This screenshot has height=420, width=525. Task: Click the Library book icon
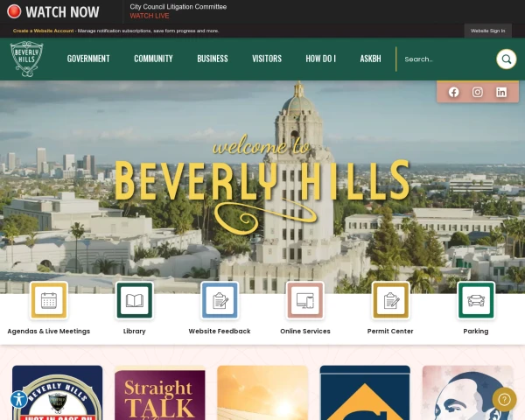pyautogui.click(x=134, y=300)
